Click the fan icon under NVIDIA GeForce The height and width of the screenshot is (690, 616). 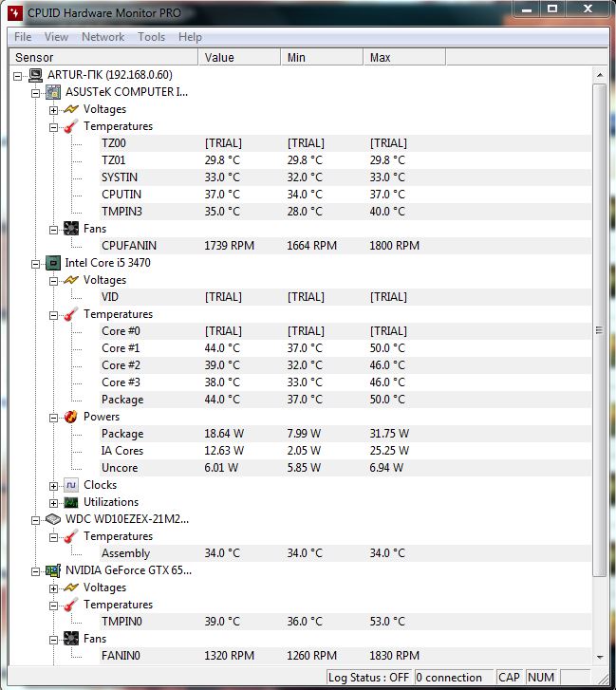[71, 639]
